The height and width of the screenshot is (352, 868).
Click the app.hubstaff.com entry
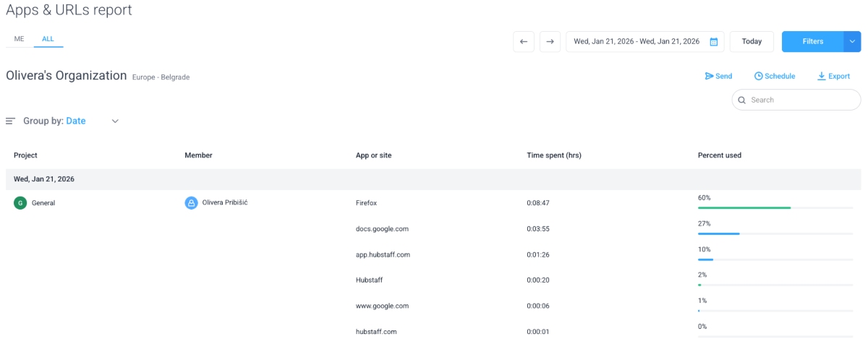click(383, 254)
